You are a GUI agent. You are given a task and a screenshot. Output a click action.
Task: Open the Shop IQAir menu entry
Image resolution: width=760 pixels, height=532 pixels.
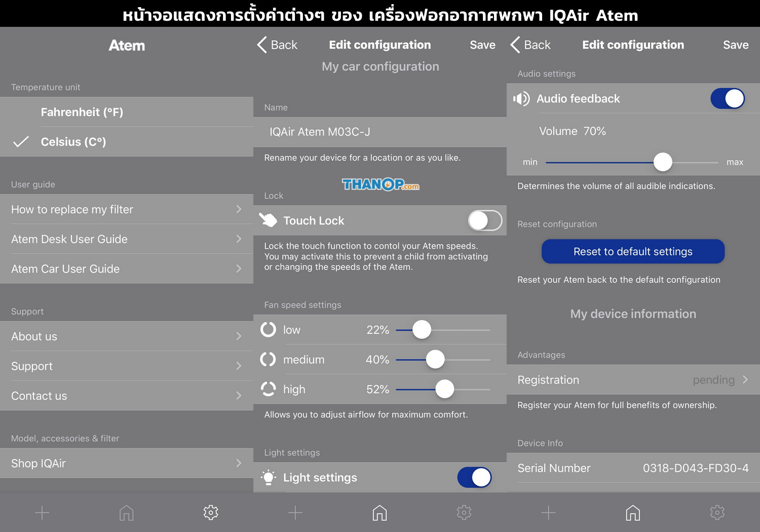point(127,463)
